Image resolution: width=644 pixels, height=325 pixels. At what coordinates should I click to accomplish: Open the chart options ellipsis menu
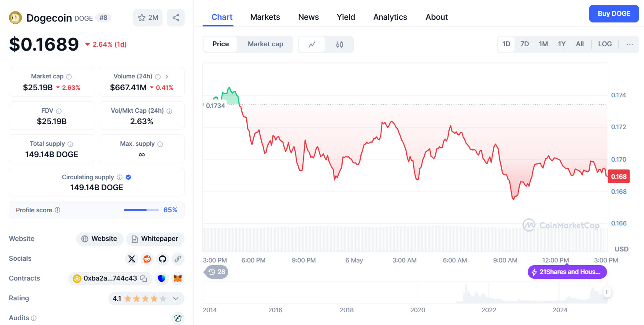[630, 44]
